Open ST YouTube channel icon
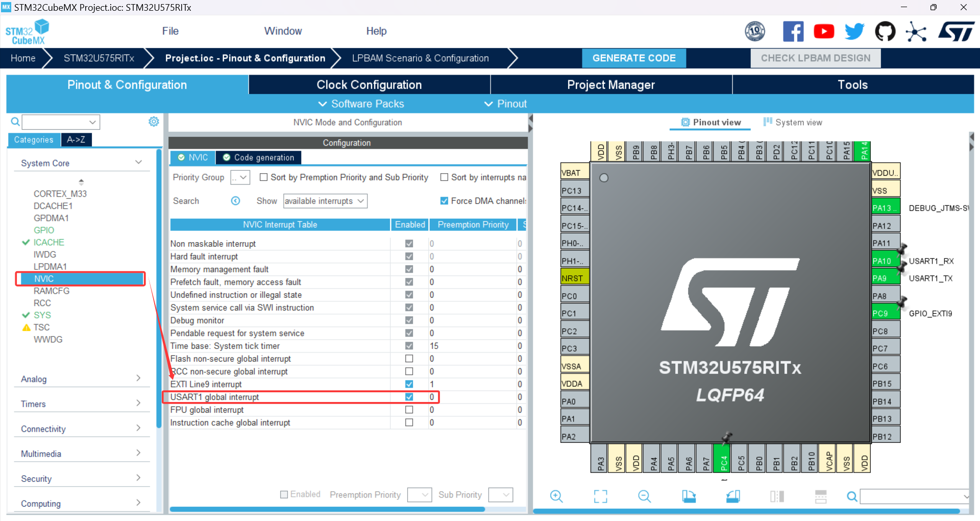 pyautogui.click(x=824, y=32)
